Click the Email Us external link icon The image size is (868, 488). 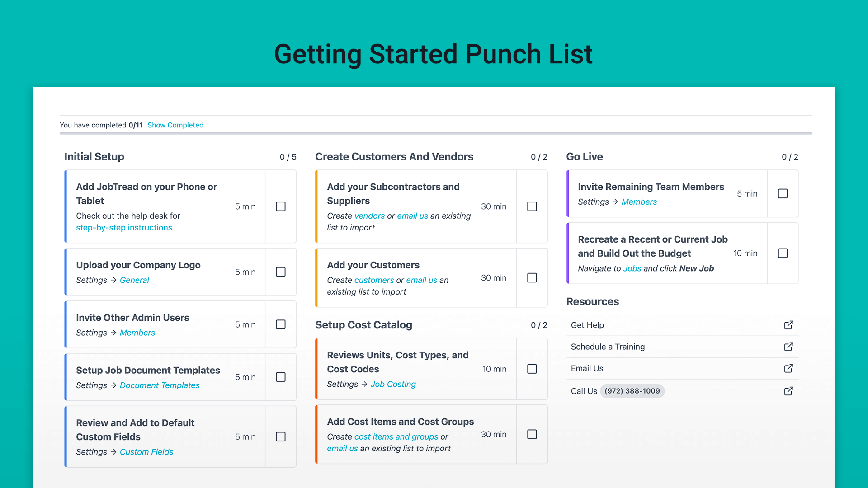(x=788, y=368)
